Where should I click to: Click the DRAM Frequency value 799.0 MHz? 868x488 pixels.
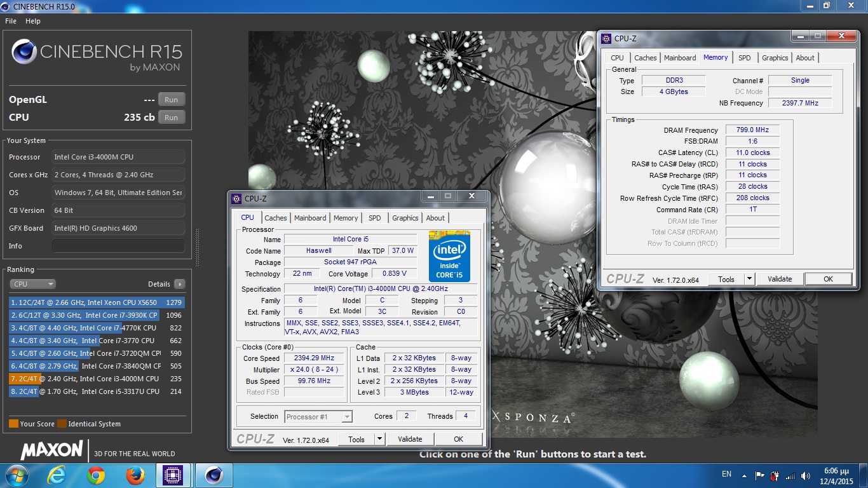[752, 130]
